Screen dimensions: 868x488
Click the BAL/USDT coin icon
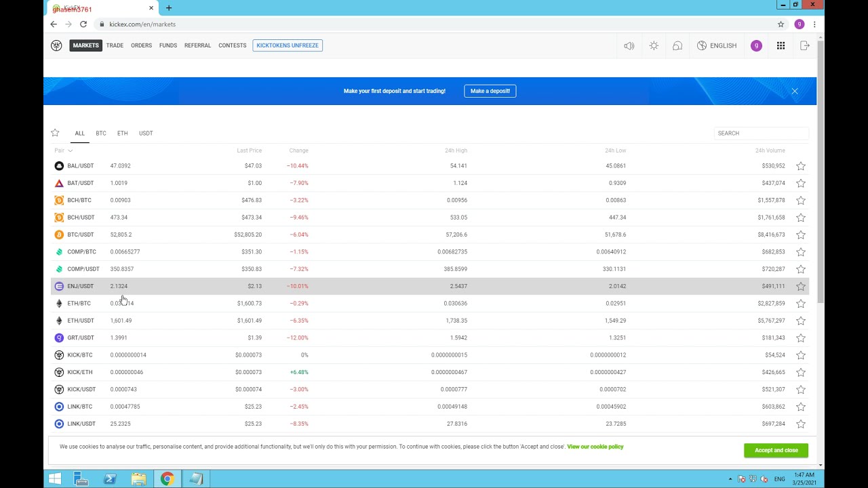[x=59, y=165]
